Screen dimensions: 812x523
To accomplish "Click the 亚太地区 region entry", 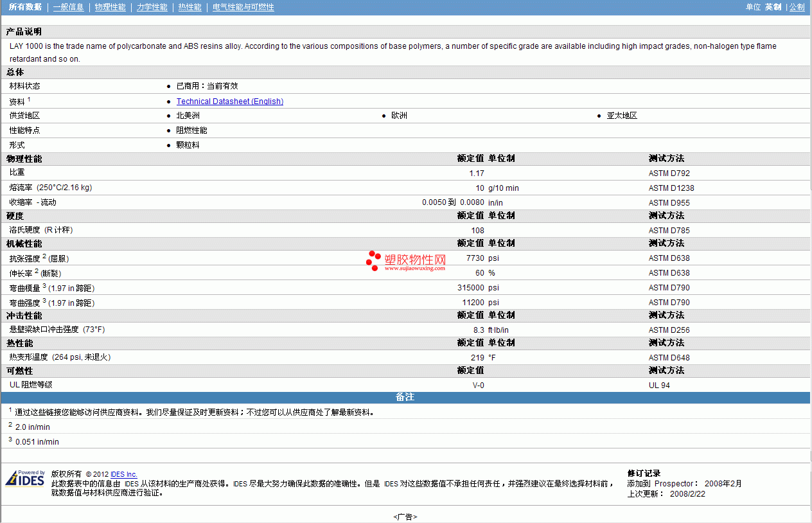I will tap(622, 116).
